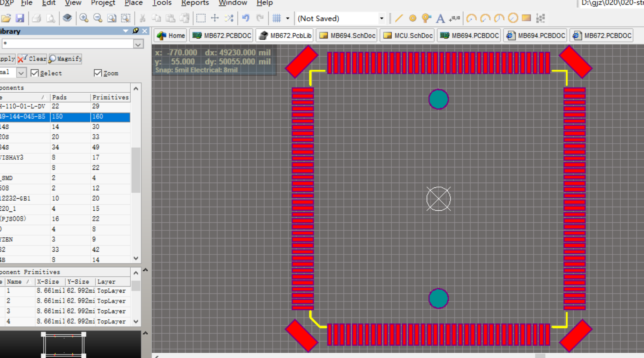This screenshot has width=644, height=358.
Task: Open Print Preview from the toolbar
Action: coord(51,18)
